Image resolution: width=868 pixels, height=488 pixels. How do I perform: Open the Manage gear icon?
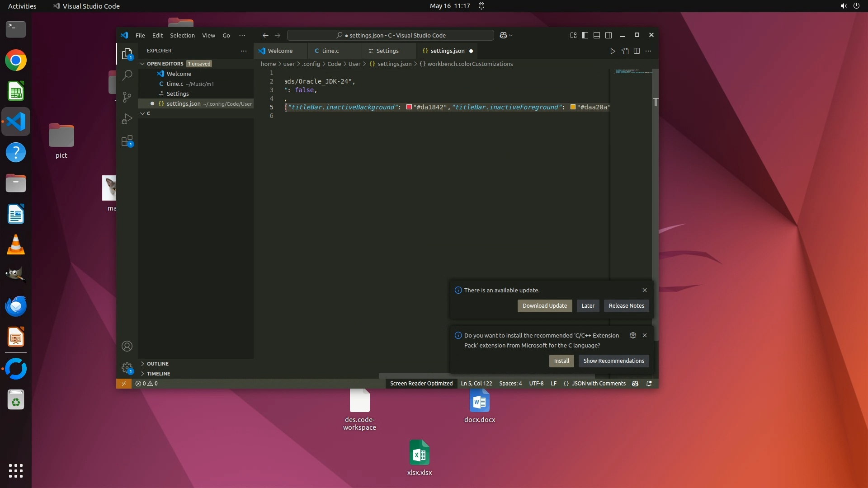(127, 368)
